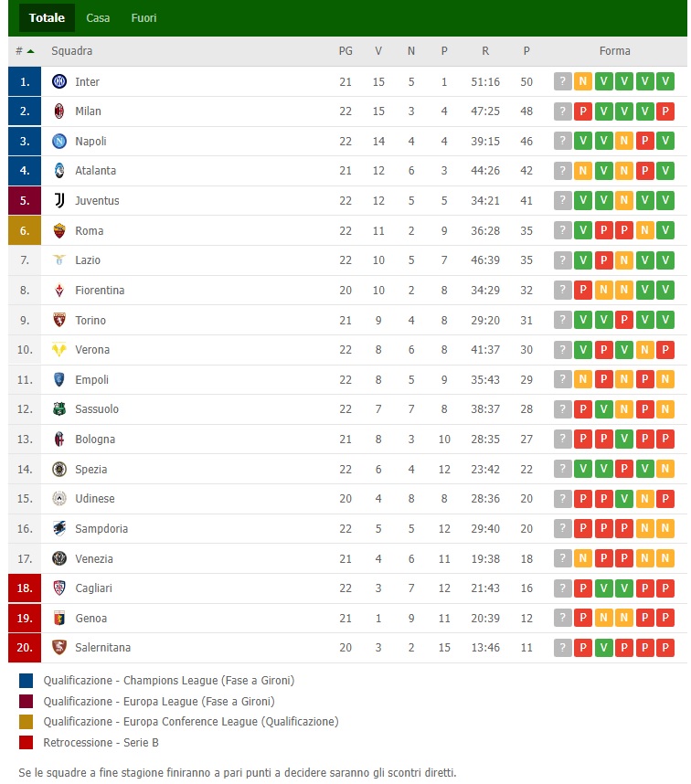Image resolution: width=691 pixels, height=784 pixels.
Task: Switch to the Fuori tab
Action: pyautogui.click(x=144, y=17)
